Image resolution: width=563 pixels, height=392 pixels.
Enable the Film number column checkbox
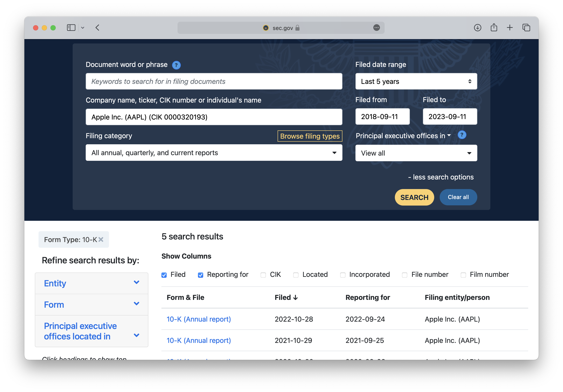[x=463, y=275]
